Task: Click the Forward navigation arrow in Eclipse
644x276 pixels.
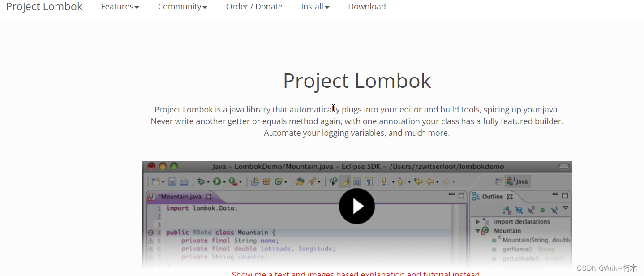Action: (446, 181)
